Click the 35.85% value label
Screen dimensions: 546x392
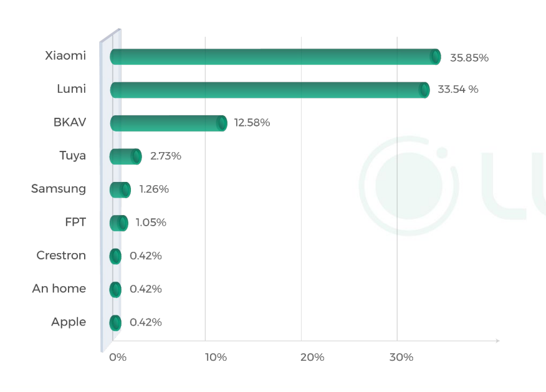click(x=469, y=58)
